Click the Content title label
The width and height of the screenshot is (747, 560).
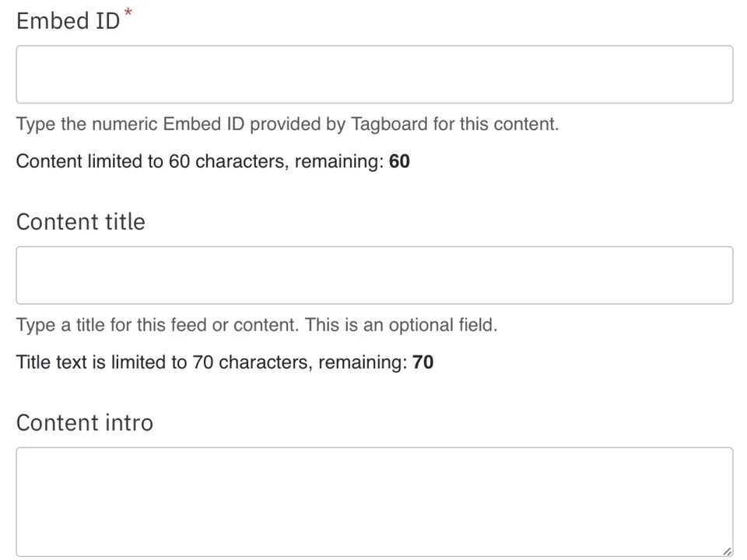tap(80, 222)
